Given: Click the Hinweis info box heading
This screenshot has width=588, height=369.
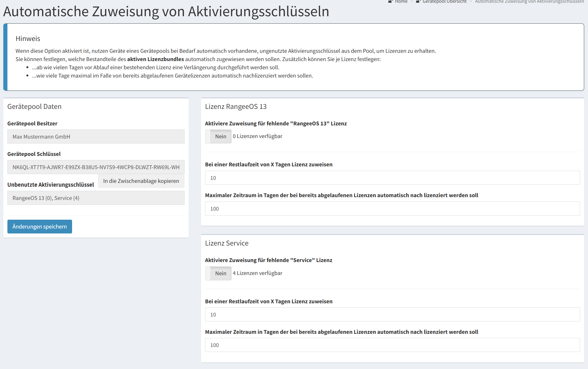Looking at the screenshot, I should [x=28, y=38].
